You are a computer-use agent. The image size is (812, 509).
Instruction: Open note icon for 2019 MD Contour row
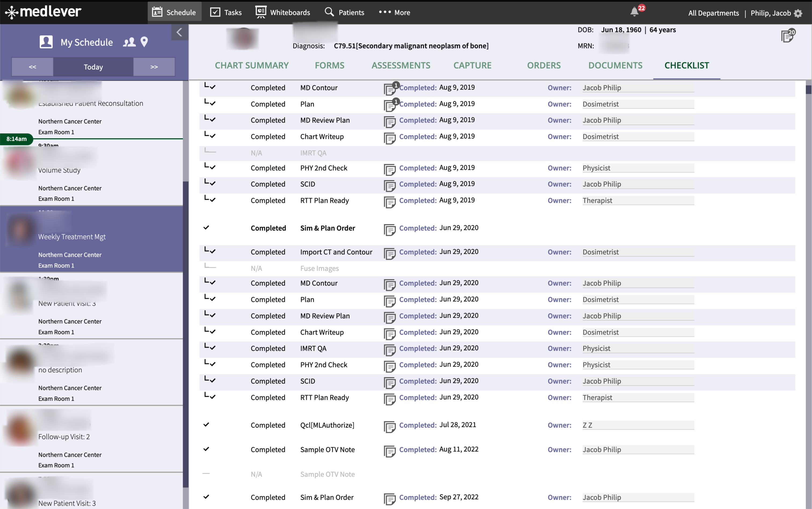(x=390, y=89)
